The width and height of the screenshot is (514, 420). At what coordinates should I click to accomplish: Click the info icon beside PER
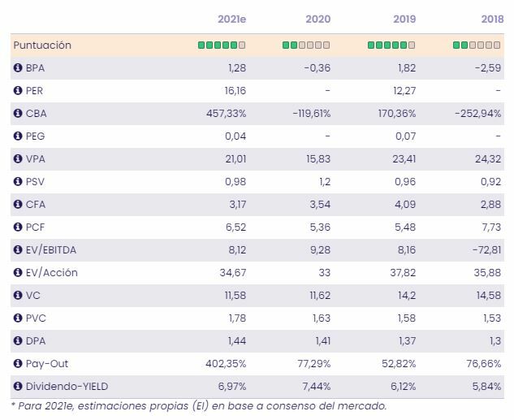tap(17, 91)
